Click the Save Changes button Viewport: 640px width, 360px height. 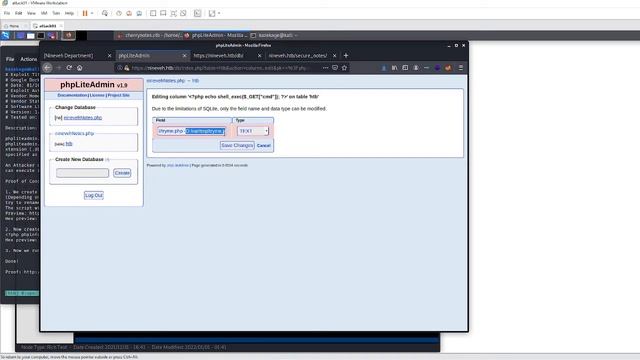coord(237,145)
